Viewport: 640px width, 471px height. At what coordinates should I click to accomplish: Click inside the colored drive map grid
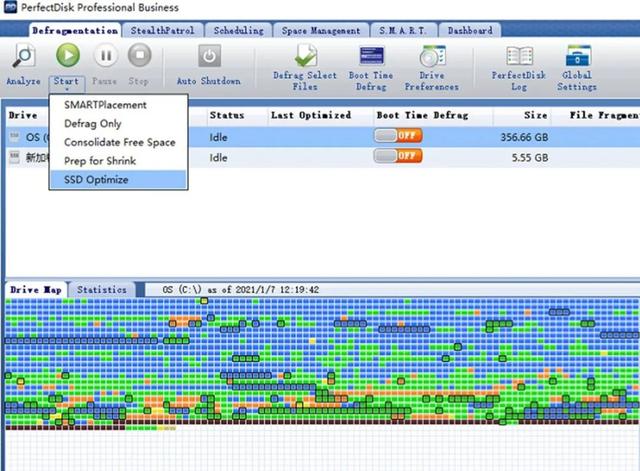pos(322,363)
